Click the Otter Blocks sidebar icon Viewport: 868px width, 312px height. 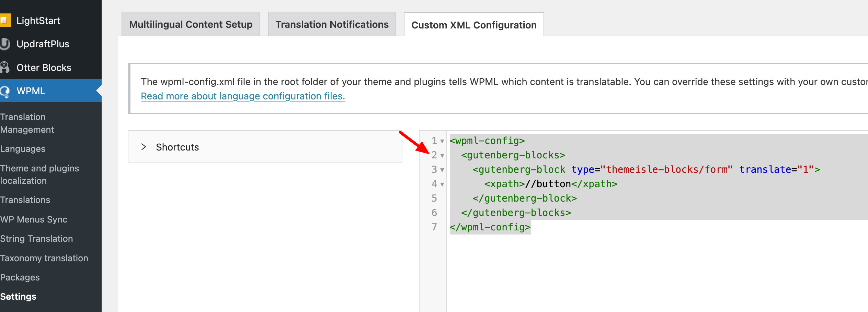coord(5,67)
